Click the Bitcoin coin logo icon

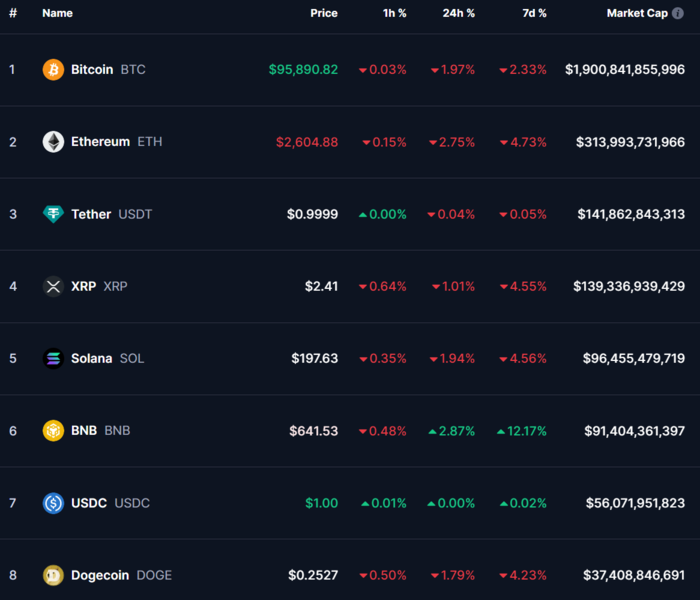point(53,70)
